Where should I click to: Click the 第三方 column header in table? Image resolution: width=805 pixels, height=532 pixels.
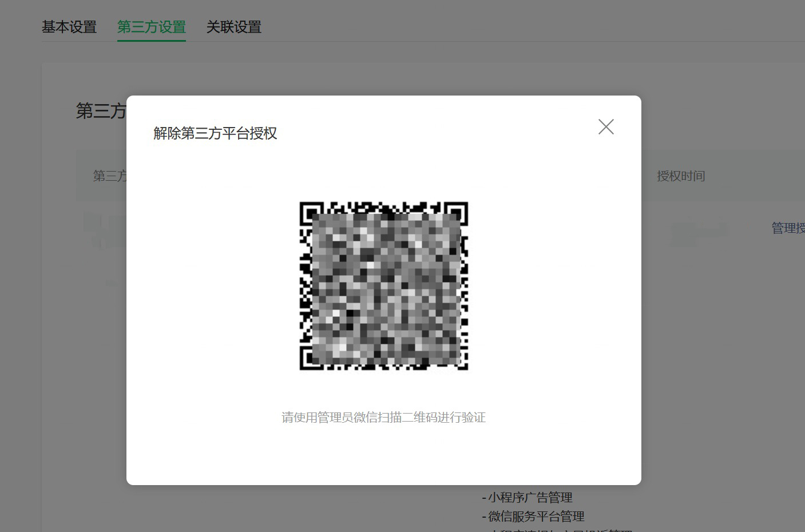coord(110,176)
